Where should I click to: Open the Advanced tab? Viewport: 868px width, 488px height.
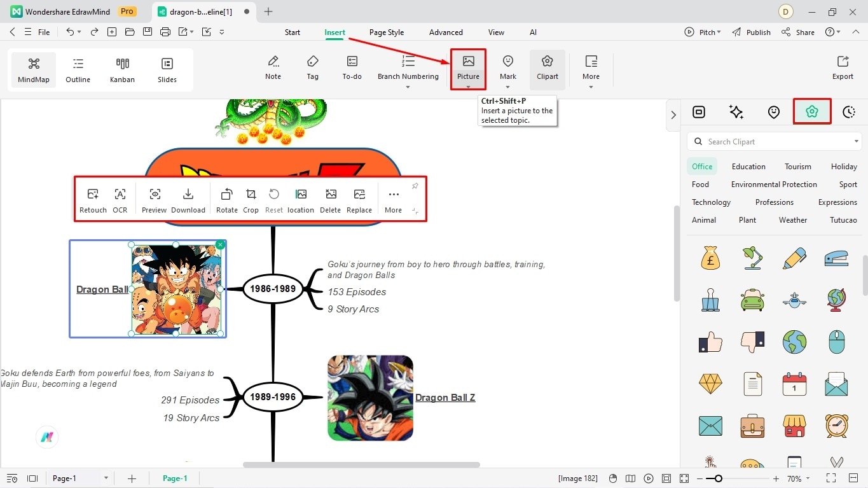(x=446, y=32)
